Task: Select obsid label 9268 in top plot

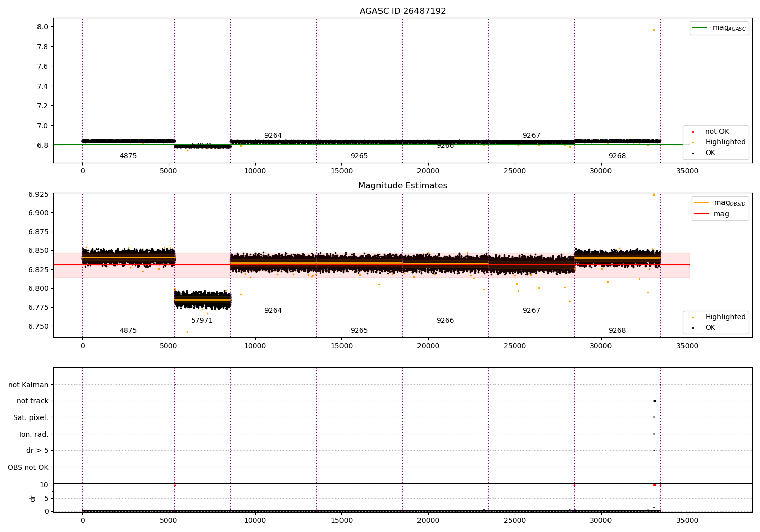Action: tap(617, 156)
